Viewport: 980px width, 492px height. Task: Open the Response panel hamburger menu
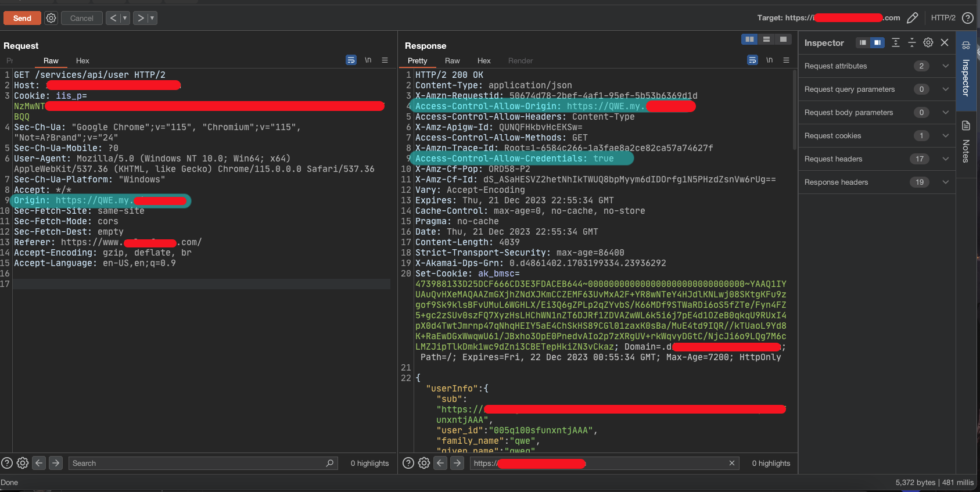786,60
